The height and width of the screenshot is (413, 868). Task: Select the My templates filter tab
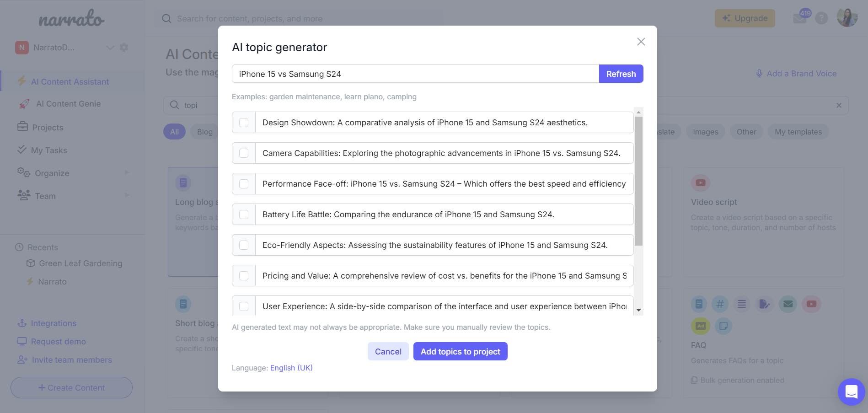coord(798,132)
